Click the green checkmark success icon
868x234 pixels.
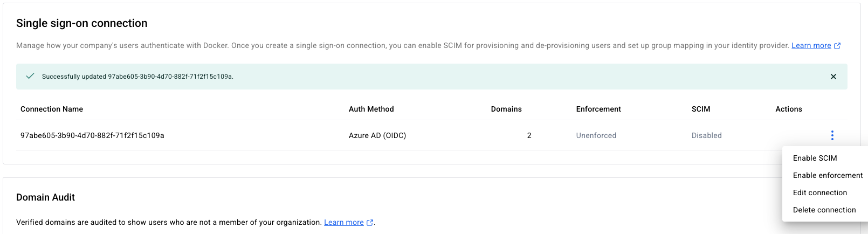tap(30, 76)
